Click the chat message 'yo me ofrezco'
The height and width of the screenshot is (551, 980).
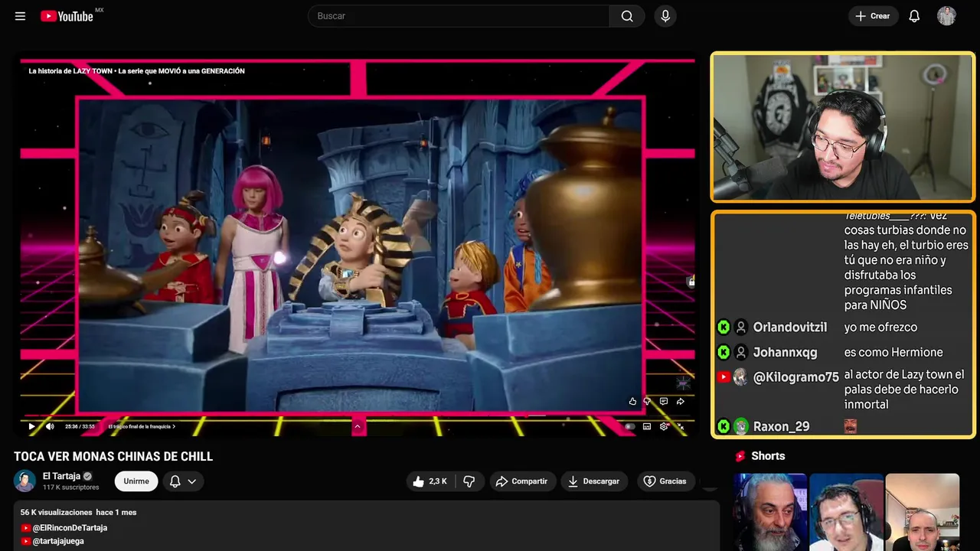[x=880, y=328]
